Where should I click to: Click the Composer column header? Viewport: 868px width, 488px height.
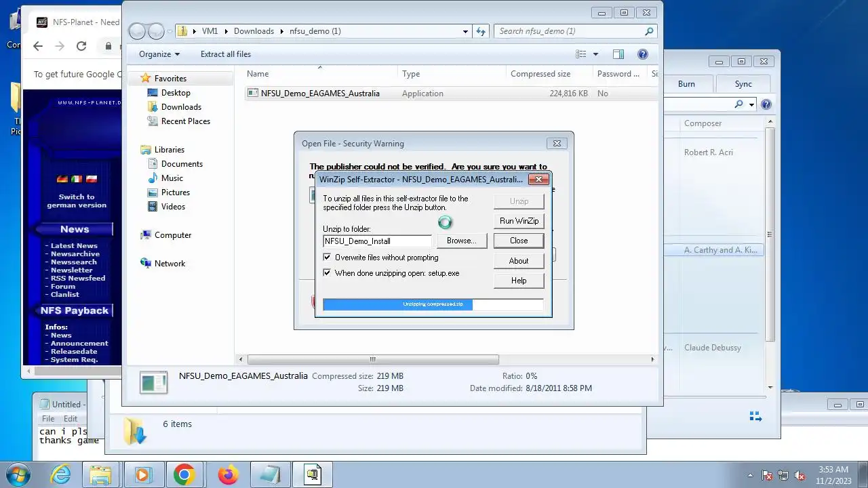pos(703,123)
